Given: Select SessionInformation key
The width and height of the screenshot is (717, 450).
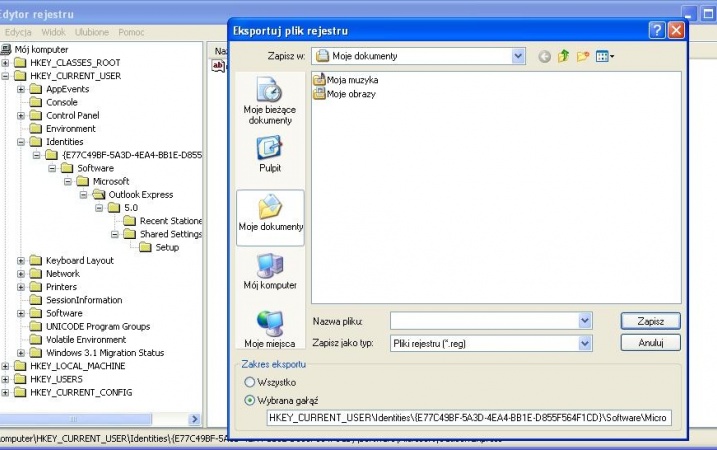Looking at the screenshot, I should (84, 300).
